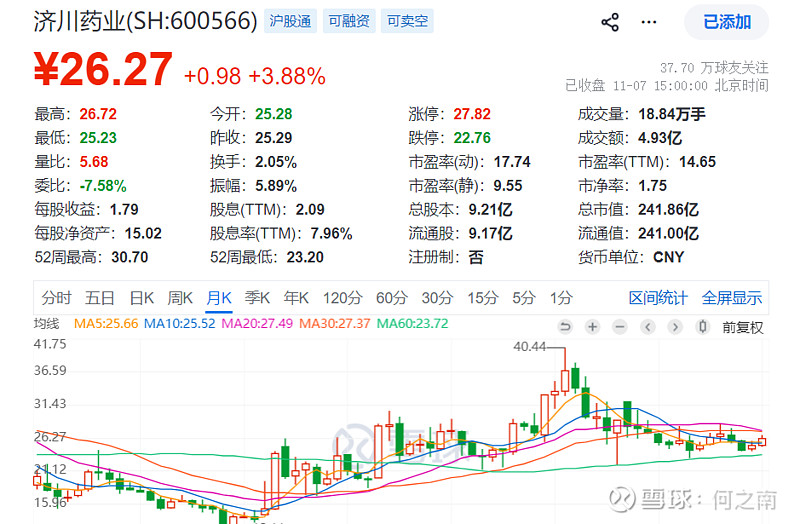Switch to 120分 interval
This screenshot has width=800, height=524.
[342, 297]
